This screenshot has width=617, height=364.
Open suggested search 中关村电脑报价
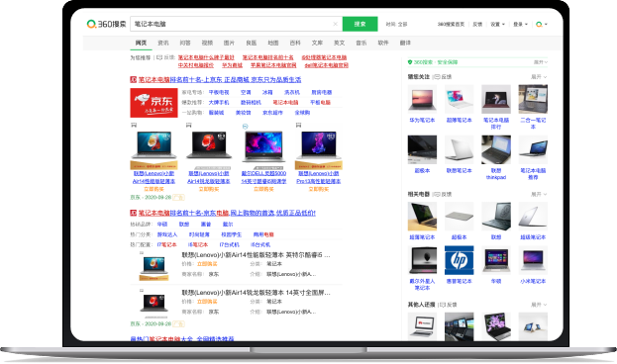point(196,65)
